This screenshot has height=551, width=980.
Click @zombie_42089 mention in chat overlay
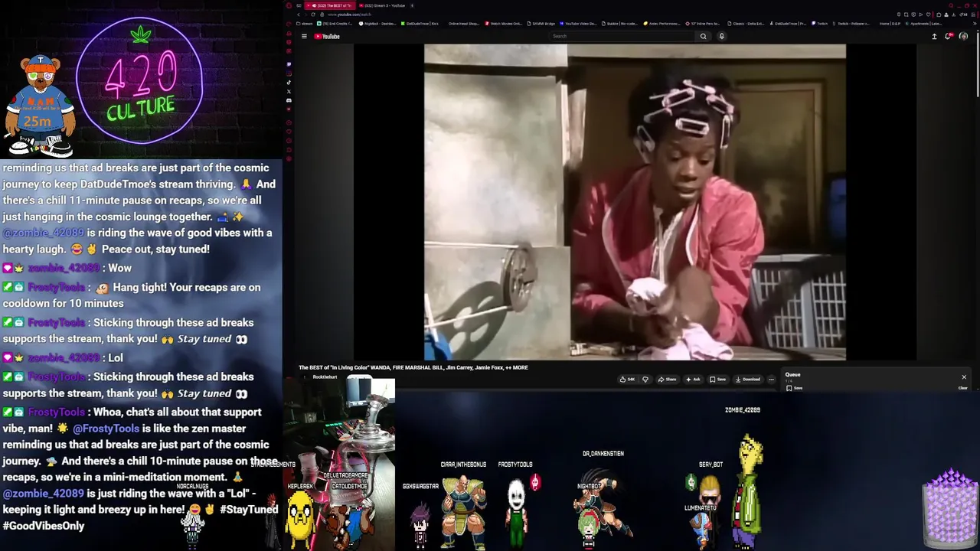point(43,233)
